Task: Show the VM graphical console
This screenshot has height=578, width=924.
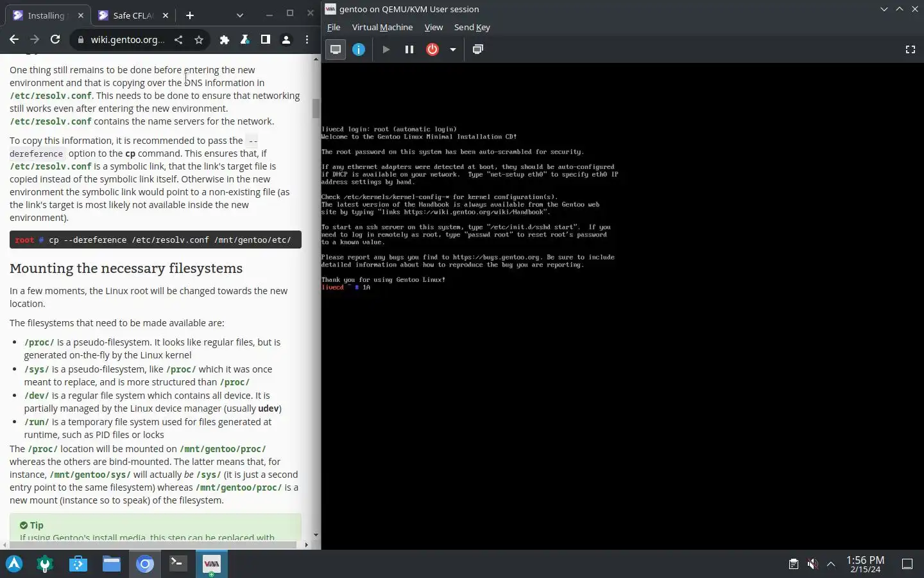Action: coord(336,49)
